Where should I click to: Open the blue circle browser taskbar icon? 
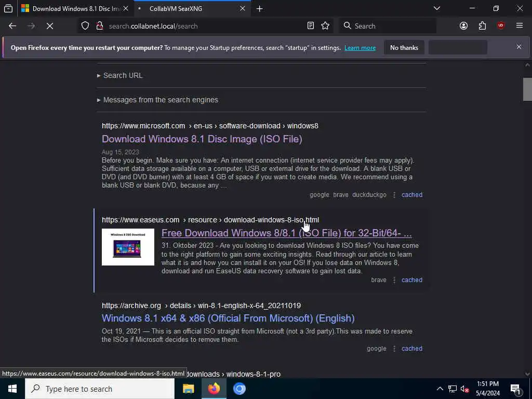tap(239, 389)
